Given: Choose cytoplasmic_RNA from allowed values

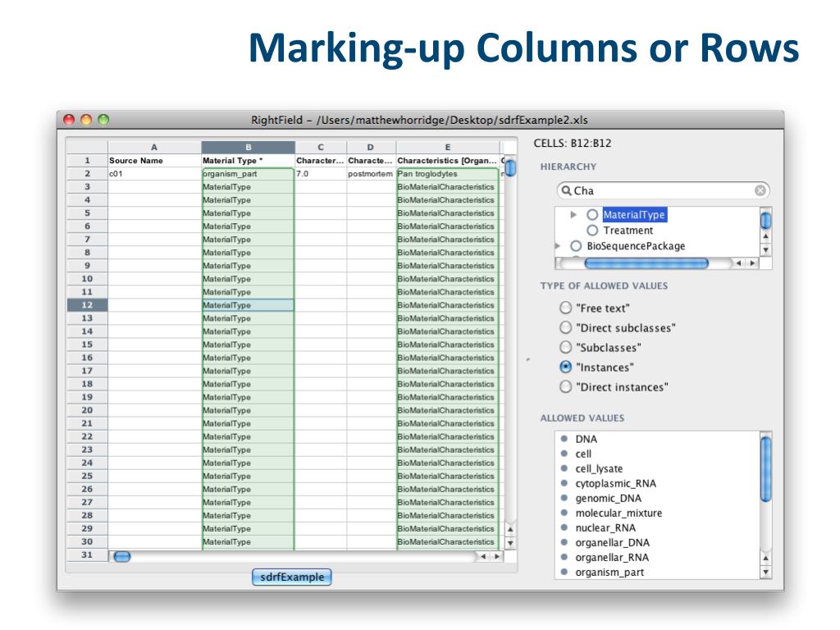Looking at the screenshot, I should click(615, 483).
